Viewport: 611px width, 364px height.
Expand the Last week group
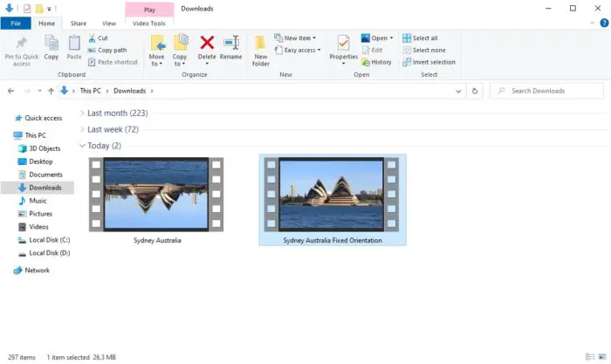point(82,129)
